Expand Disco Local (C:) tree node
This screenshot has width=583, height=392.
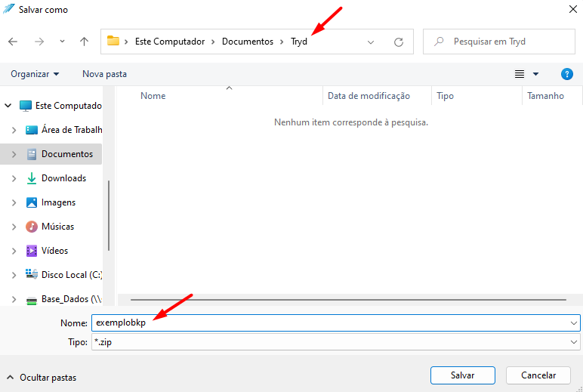[x=14, y=275]
